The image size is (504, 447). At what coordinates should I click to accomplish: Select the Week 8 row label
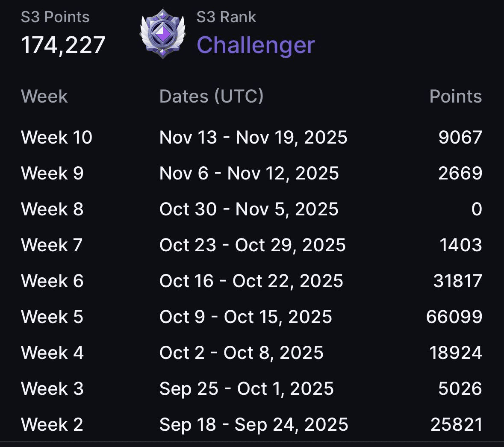(52, 209)
